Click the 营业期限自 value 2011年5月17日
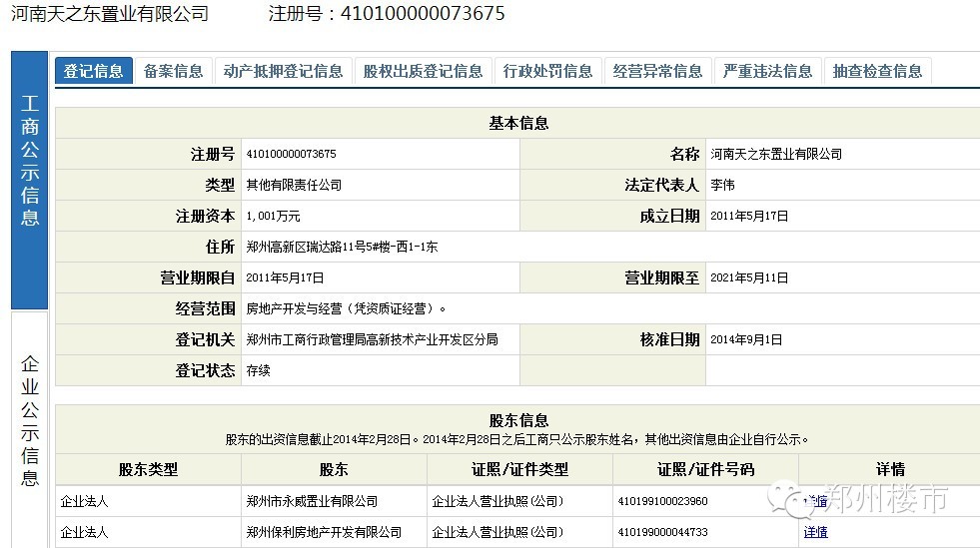Image resolution: width=980 pixels, height=548 pixels. tap(285, 277)
